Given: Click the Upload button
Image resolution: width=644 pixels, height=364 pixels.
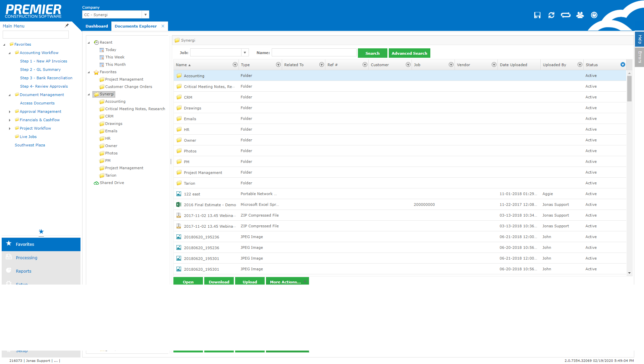Looking at the screenshot, I should 250,282.
